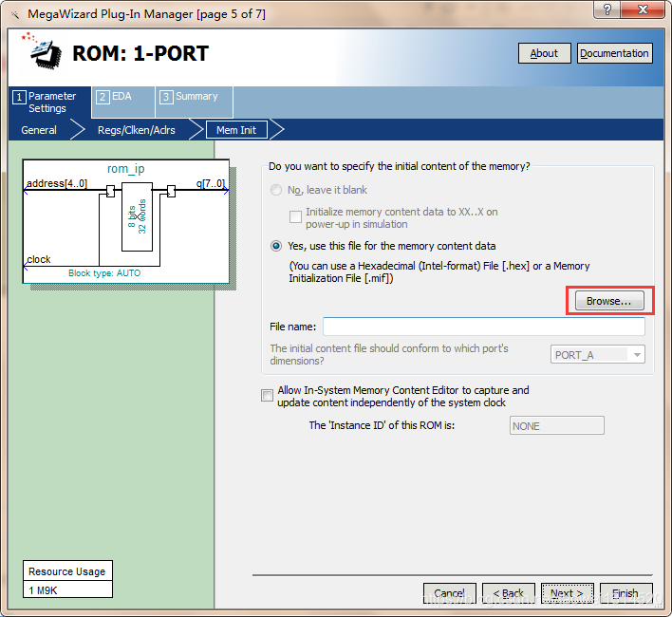
Task: Click the '1 M9K' resource value
Action: pos(67,590)
